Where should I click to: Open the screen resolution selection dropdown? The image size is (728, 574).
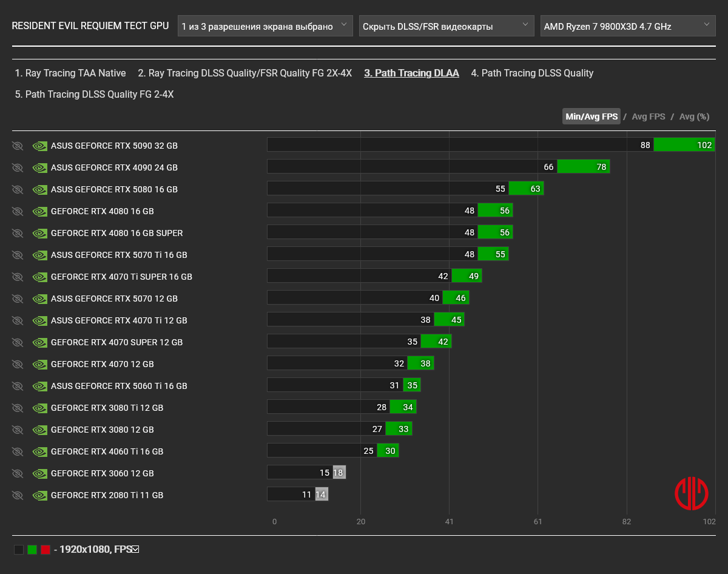[x=265, y=26]
